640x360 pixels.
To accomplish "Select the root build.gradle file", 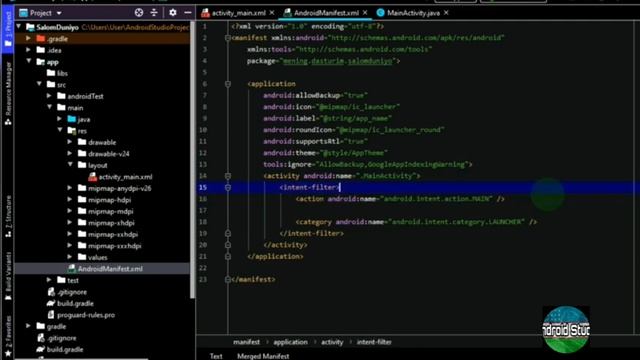I will (x=60, y=349).
